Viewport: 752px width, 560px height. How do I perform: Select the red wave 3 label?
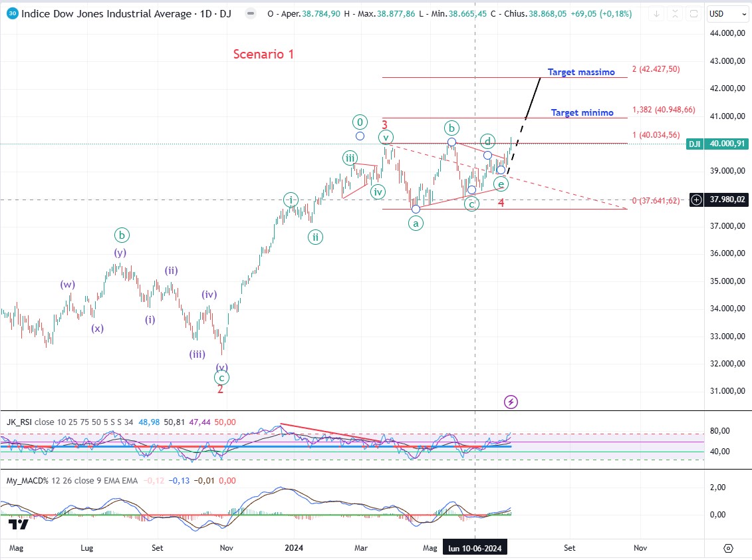tap(384, 125)
